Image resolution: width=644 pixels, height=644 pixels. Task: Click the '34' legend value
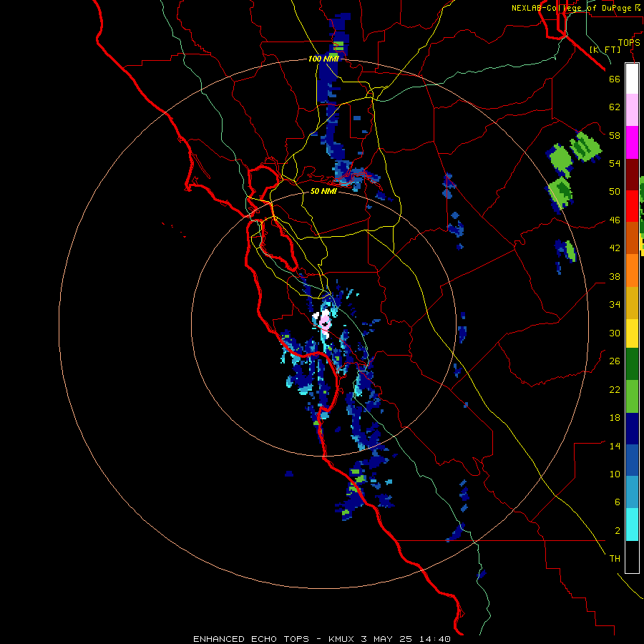[615, 305]
